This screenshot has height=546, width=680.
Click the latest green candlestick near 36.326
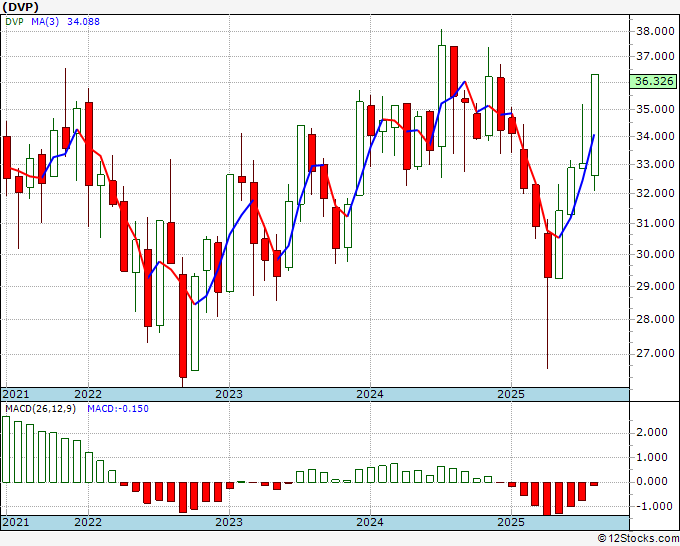(595, 125)
